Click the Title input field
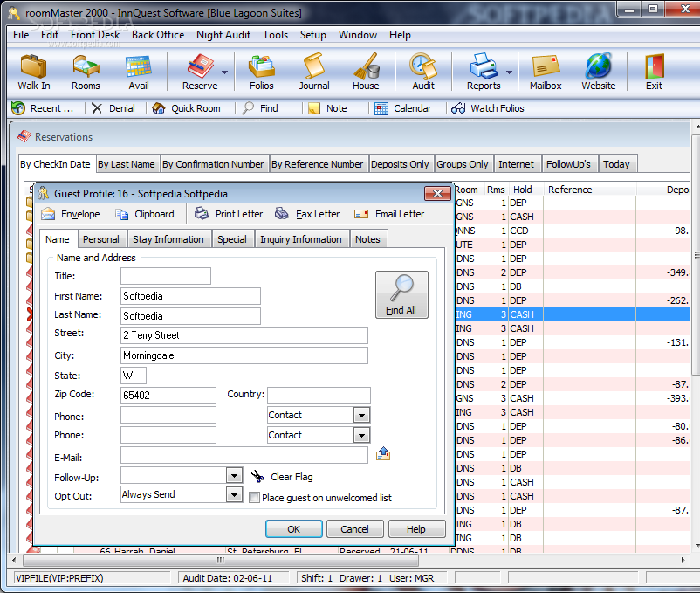The height and width of the screenshot is (593, 700). tap(166, 276)
